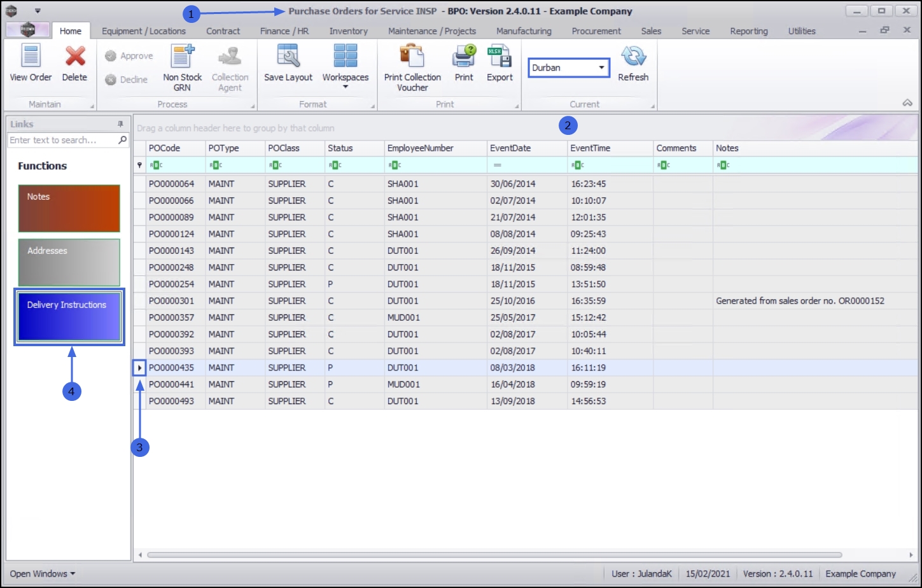Open the Open Windows menu
922x588 pixels.
tap(42, 573)
